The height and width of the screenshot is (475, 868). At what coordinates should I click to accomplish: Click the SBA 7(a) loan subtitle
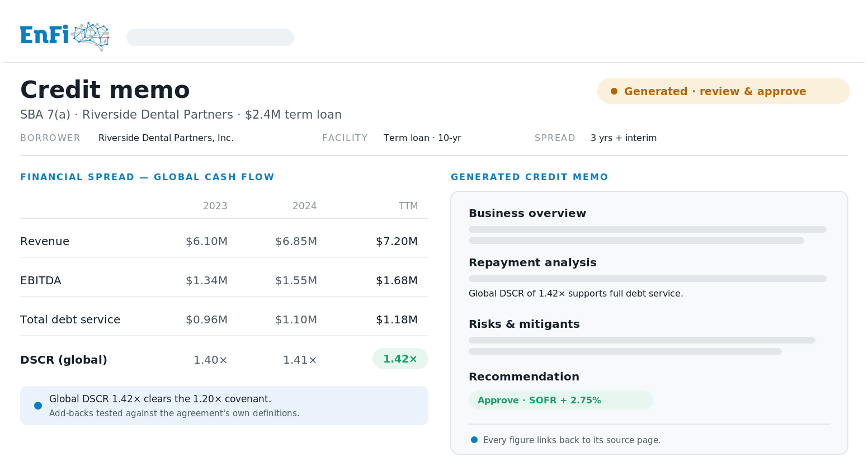181,115
